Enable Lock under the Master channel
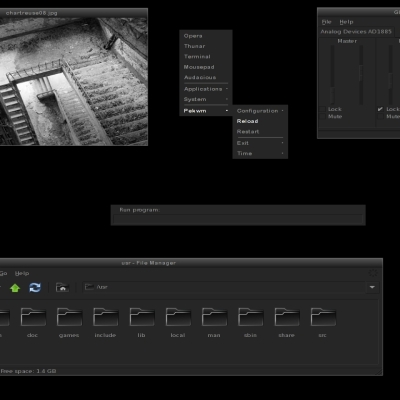 pyautogui.click(x=322, y=109)
